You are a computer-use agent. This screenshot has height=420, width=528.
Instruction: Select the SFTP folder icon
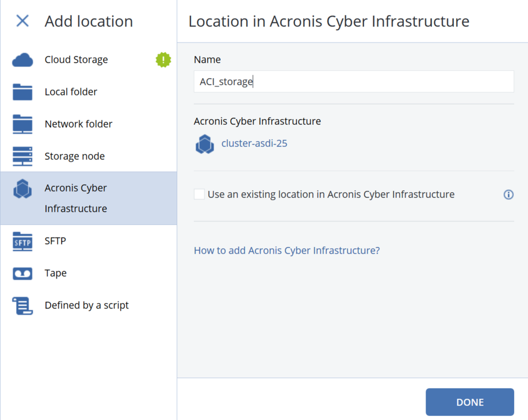coord(22,242)
